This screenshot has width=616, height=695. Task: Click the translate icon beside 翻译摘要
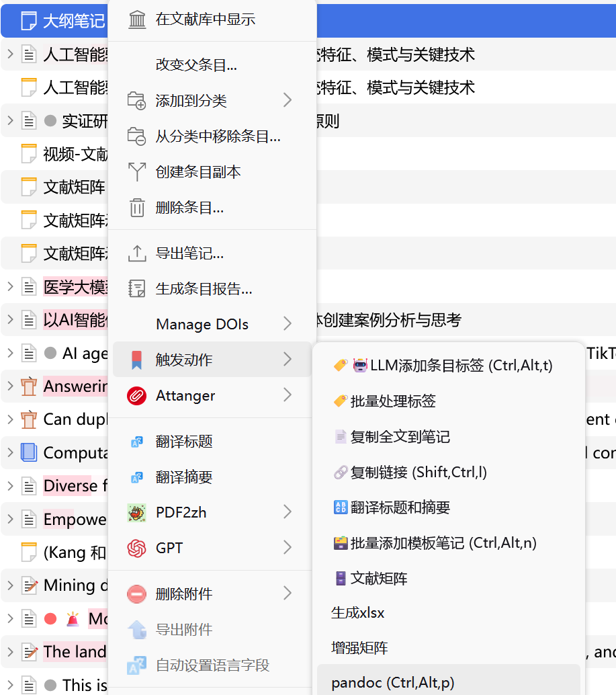[137, 477]
